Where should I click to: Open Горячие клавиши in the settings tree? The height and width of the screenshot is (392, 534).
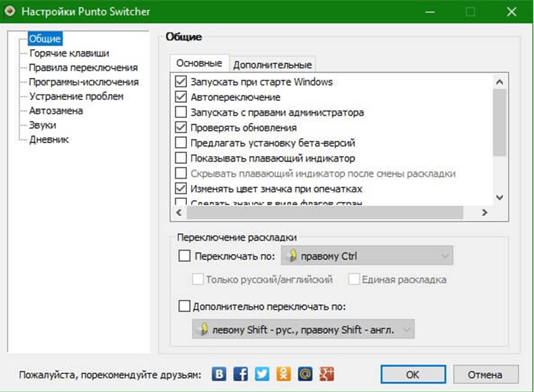(x=69, y=52)
